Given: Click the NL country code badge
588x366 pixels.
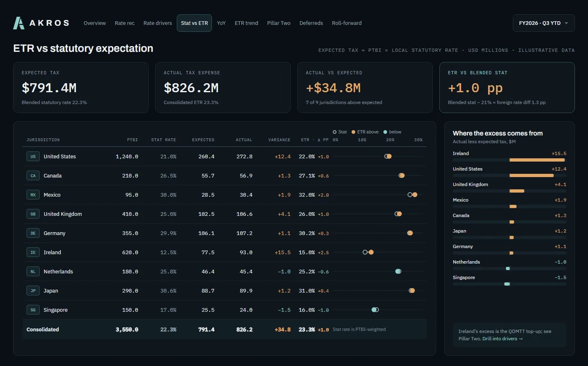Looking at the screenshot, I should [33, 271].
